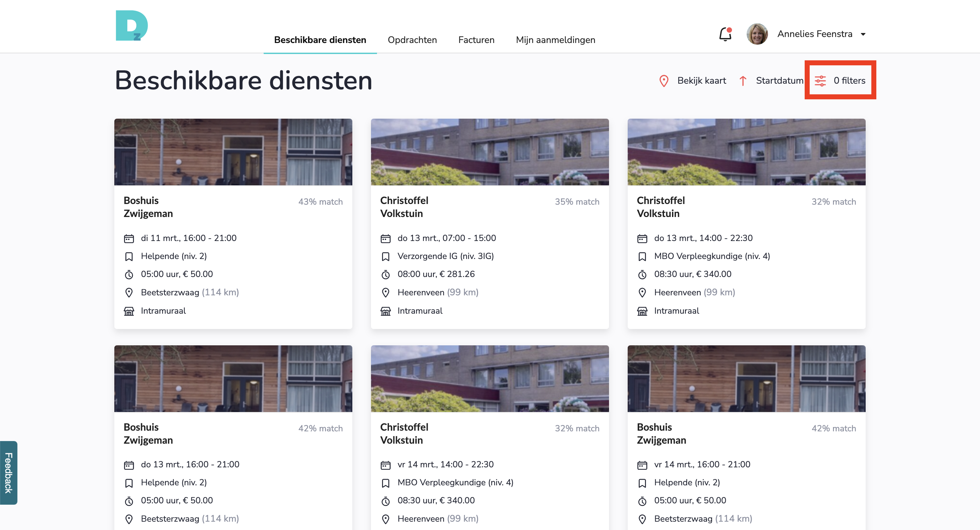Click the location pin next to Beetsterzwaag on the 43% match card
This screenshot has height=530, width=980.
pyautogui.click(x=129, y=293)
